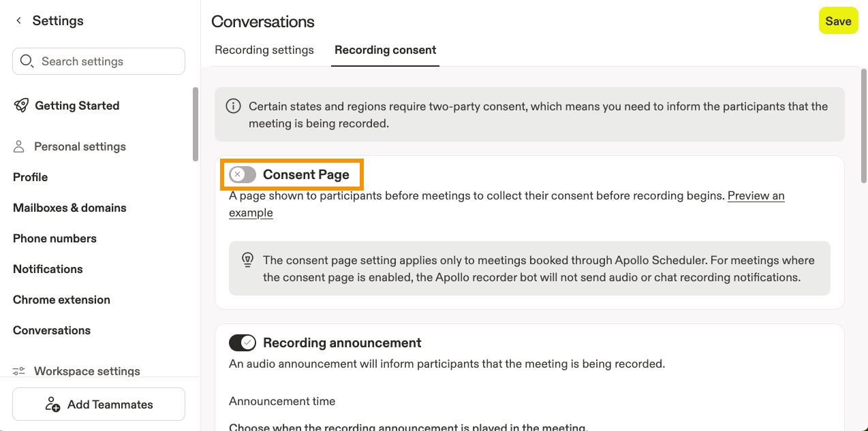Click the main content vertical scrollbar
Screen dimensions: 868x431
(864, 123)
